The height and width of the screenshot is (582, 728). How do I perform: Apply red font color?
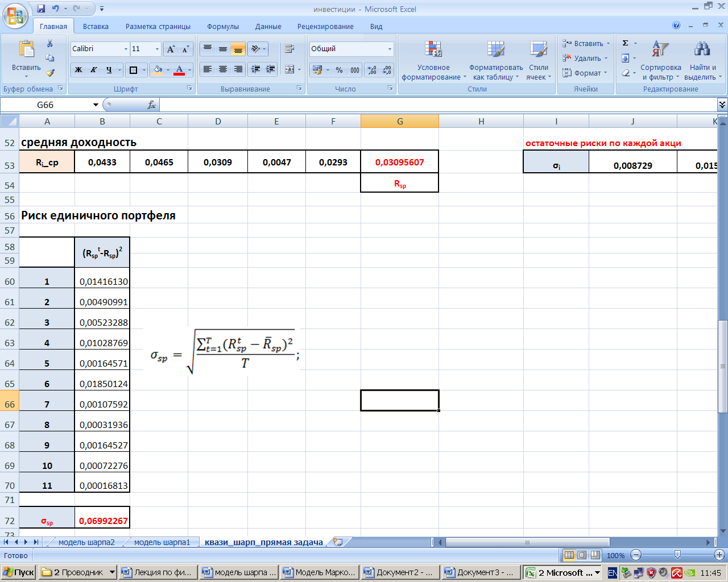coord(179,70)
